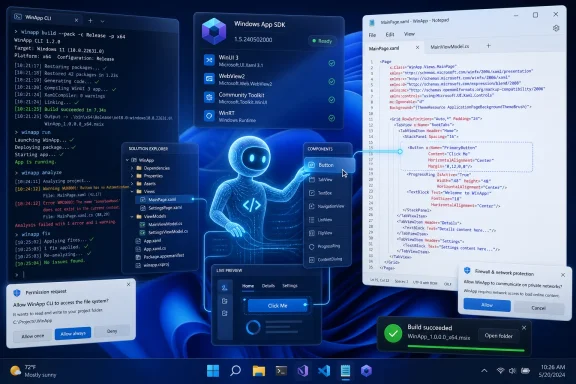576x384 pixels.
Task: Expand the Assets folder
Action: point(132,183)
